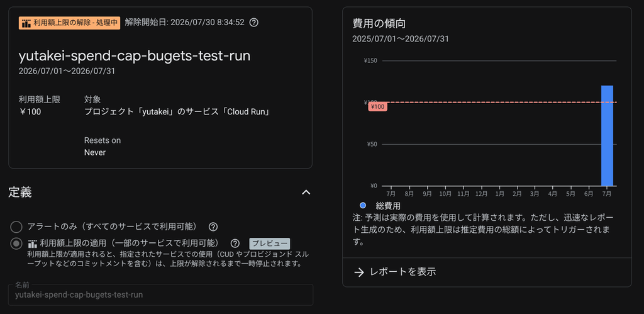Click the help icon beside 解除開始日 timestamp
Image resolution: width=644 pixels, height=314 pixels.
(x=254, y=23)
